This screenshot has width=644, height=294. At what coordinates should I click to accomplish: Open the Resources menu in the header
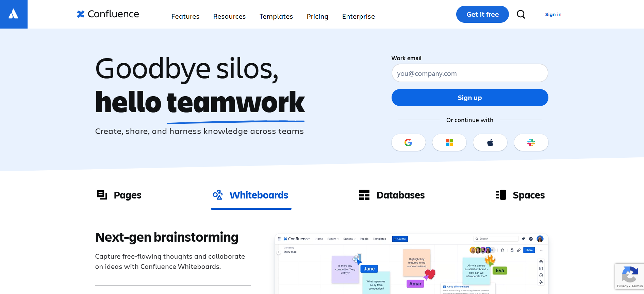point(229,16)
